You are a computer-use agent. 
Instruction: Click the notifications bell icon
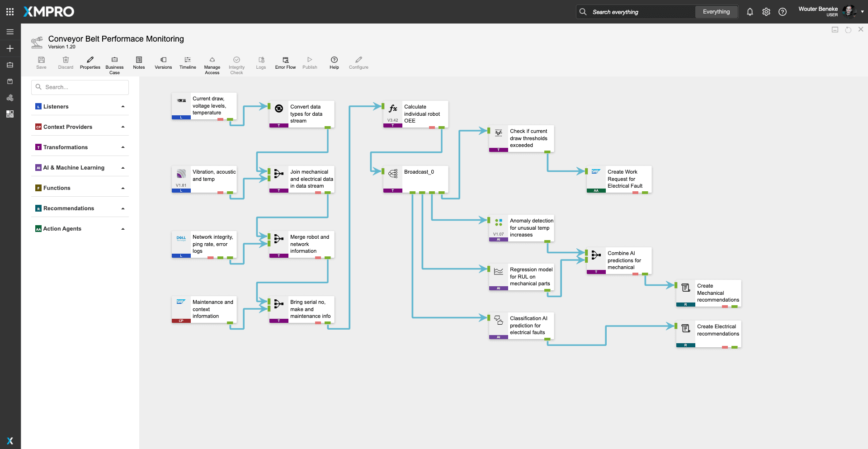click(750, 12)
